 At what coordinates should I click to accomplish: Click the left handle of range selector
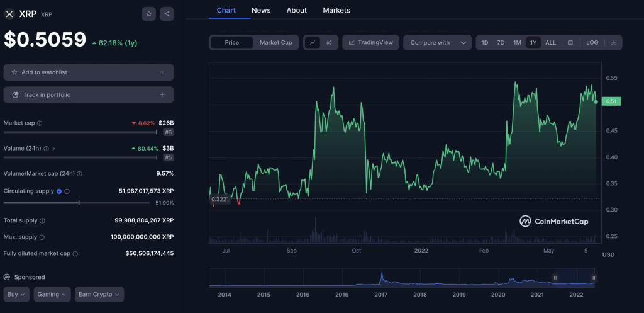pos(555,278)
